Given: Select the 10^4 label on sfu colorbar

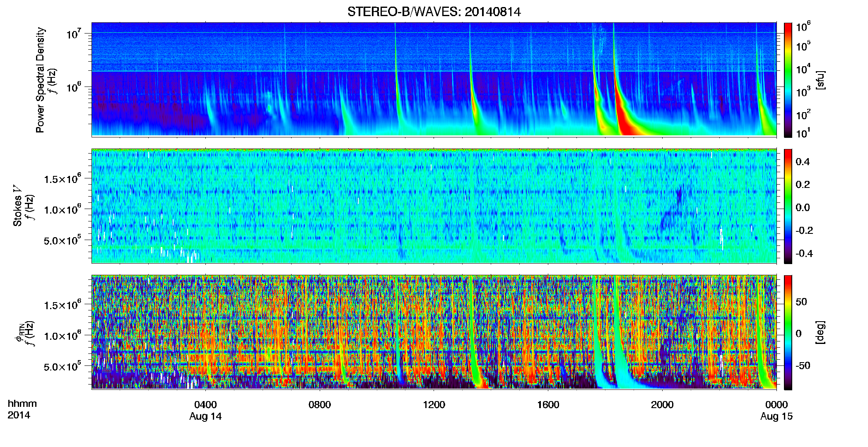Looking at the screenshot, I should 803,69.
